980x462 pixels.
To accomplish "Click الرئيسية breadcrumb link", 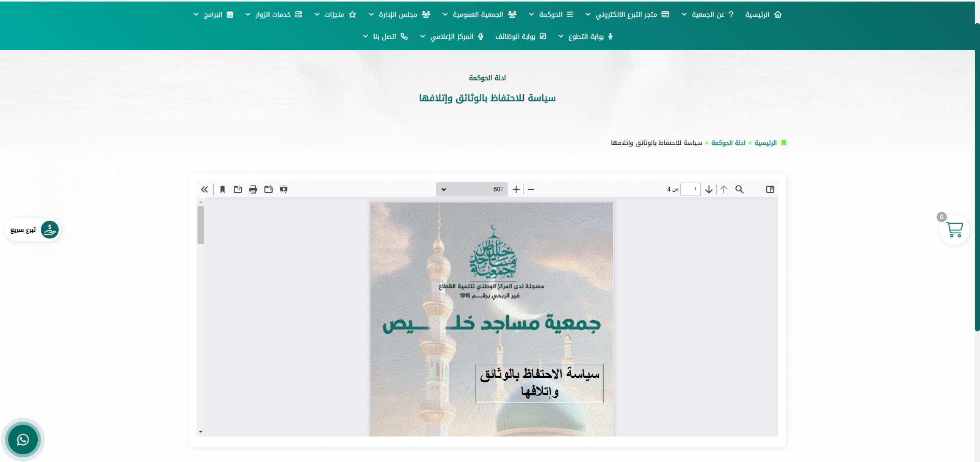I will pyautogui.click(x=766, y=143).
